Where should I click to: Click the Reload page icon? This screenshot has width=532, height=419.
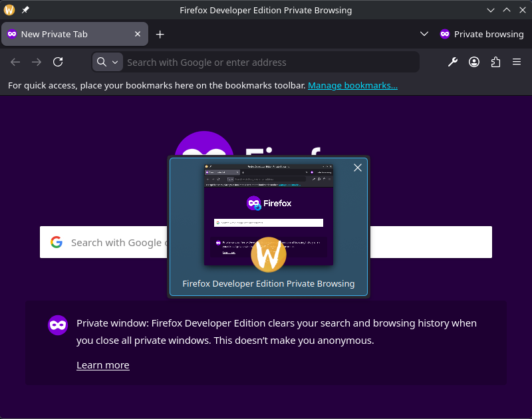58,62
